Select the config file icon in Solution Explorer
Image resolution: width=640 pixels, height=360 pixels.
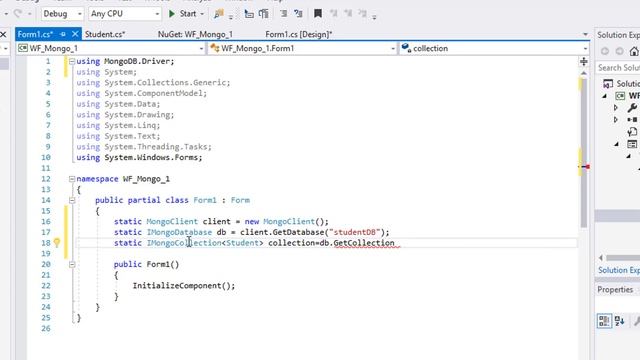[x=632, y=132]
